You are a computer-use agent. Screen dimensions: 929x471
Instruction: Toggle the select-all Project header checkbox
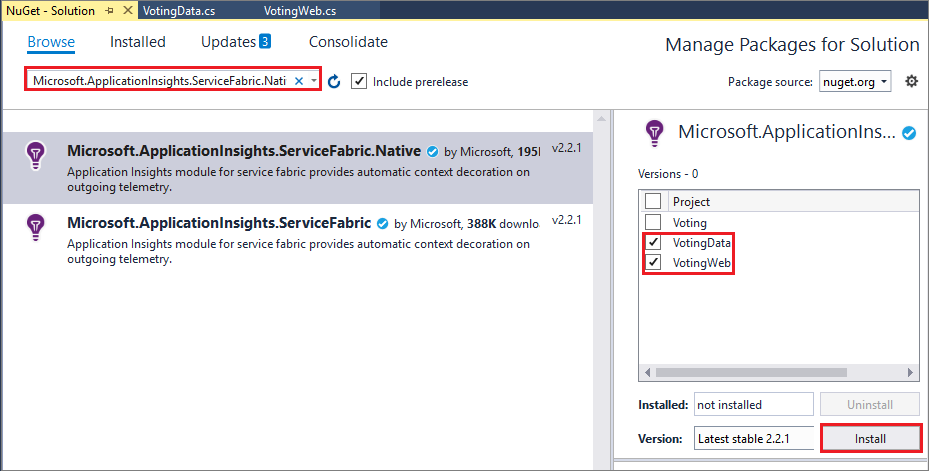pos(653,201)
